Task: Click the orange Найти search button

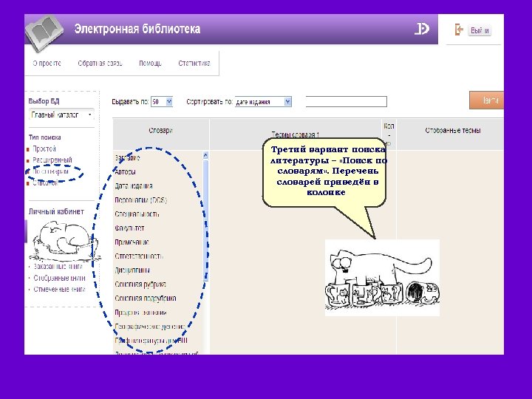Action: (486, 100)
